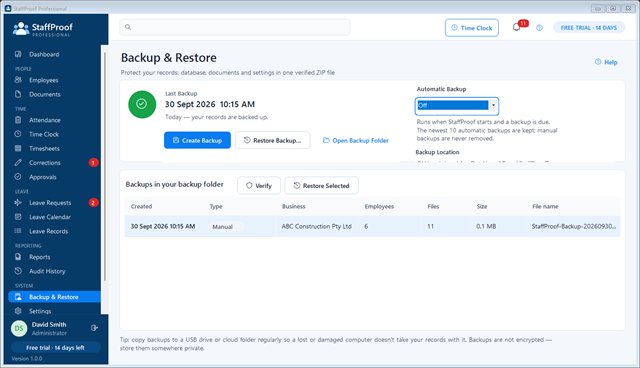Click the Free trial - 14 days left pill
The height and width of the screenshot is (368, 640).
(x=55, y=348)
